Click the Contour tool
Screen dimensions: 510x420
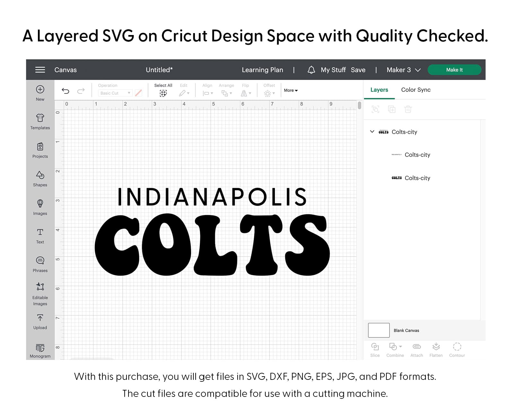click(x=457, y=350)
